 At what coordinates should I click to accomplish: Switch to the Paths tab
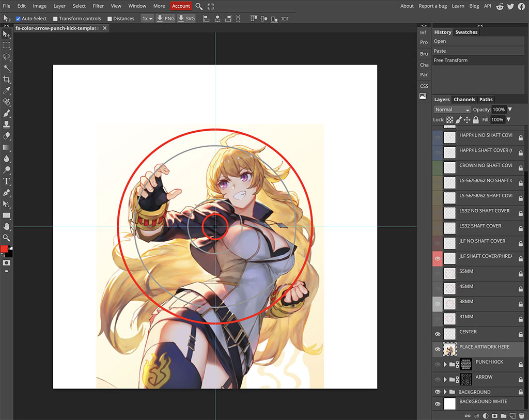[x=486, y=99]
